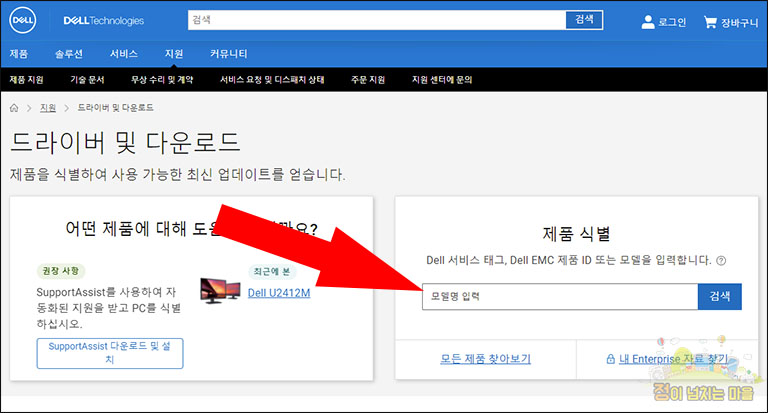Open the 서비스 menu
768x413 pixels.
tap(123, 54)
